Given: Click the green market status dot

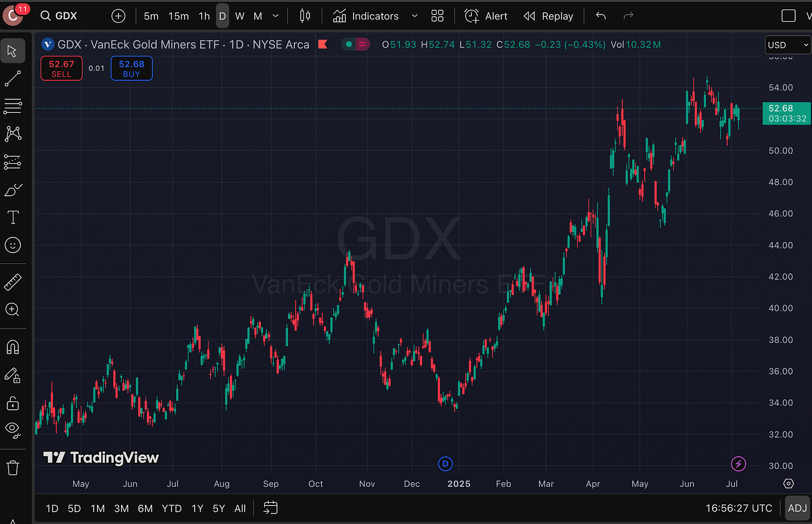Looking at the screenshot, I should coord(349,44).
